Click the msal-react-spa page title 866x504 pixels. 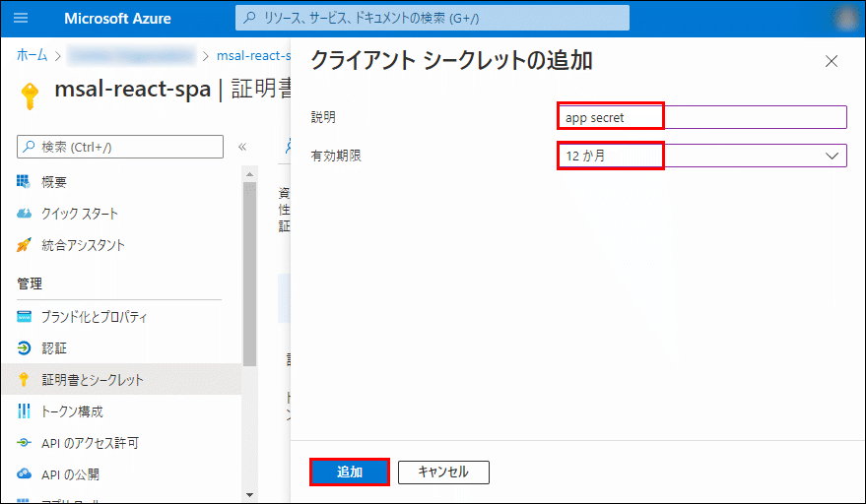point(133,90)
